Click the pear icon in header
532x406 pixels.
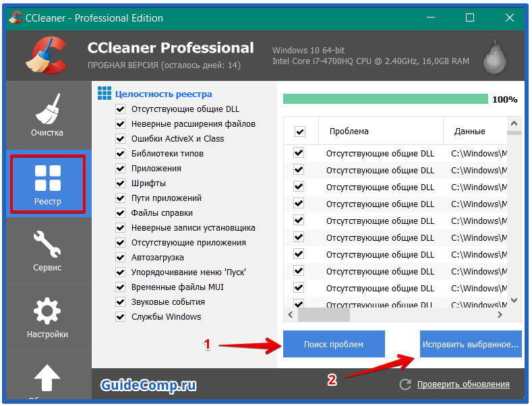coord(495,57)
